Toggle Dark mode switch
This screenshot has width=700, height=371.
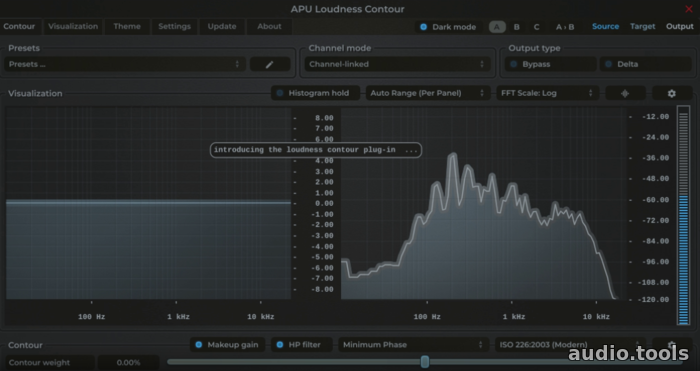pyautogui.click(x=448, y=27)
